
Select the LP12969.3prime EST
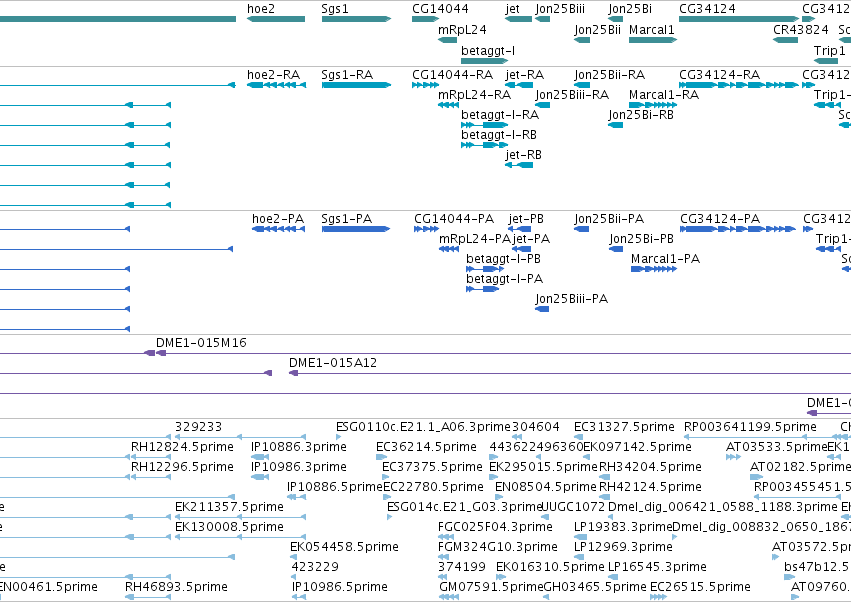tap(579, 557)
